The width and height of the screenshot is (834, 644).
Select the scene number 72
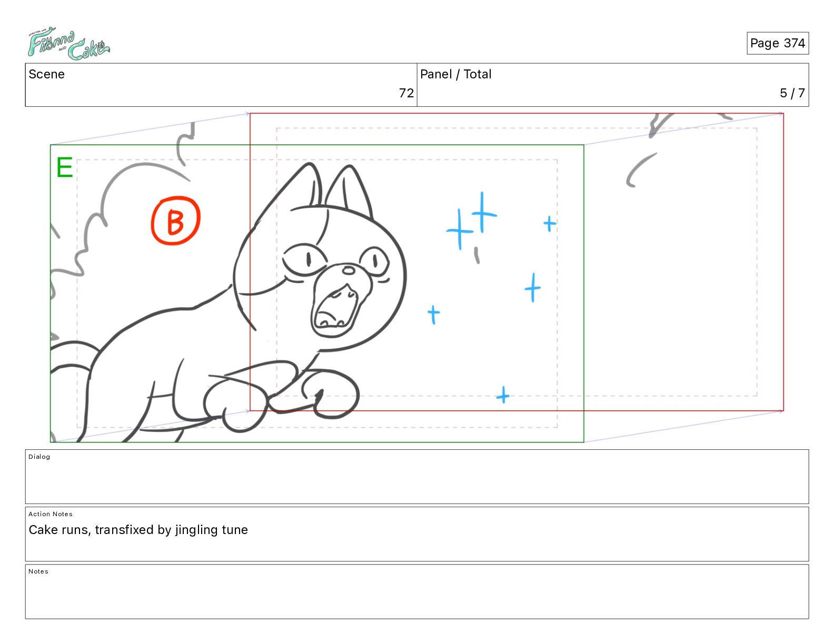(406, 93)
